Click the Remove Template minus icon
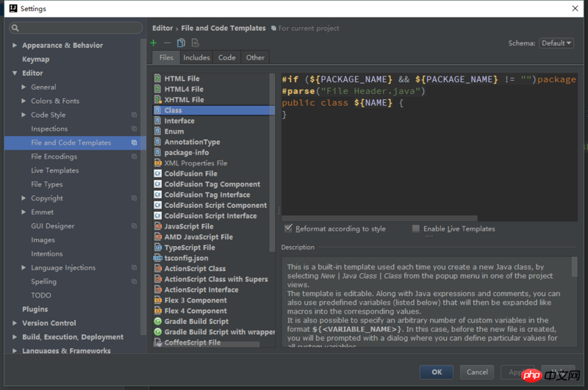 click(167, 43)
